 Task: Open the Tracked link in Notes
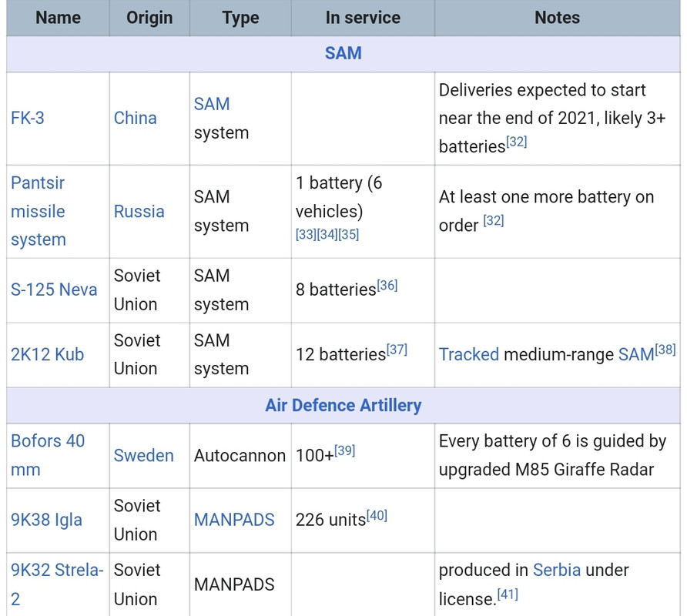(x=468, y=355)
